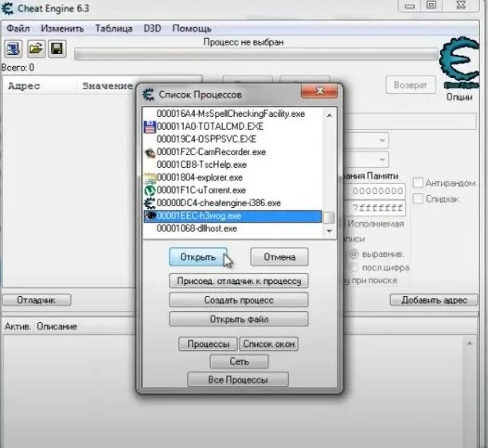Click the Адрес column header
This screenshot has width=488, height=448.
24,86
